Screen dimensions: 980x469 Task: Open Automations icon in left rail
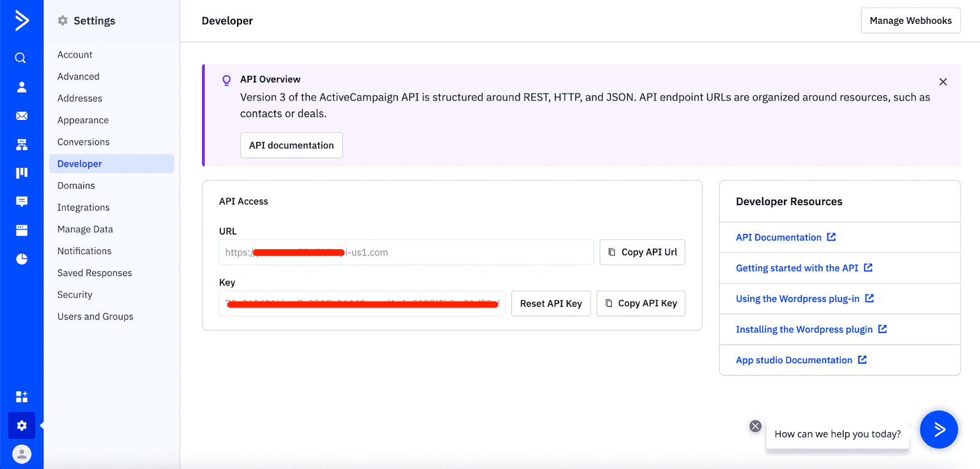tap(21, 144)
